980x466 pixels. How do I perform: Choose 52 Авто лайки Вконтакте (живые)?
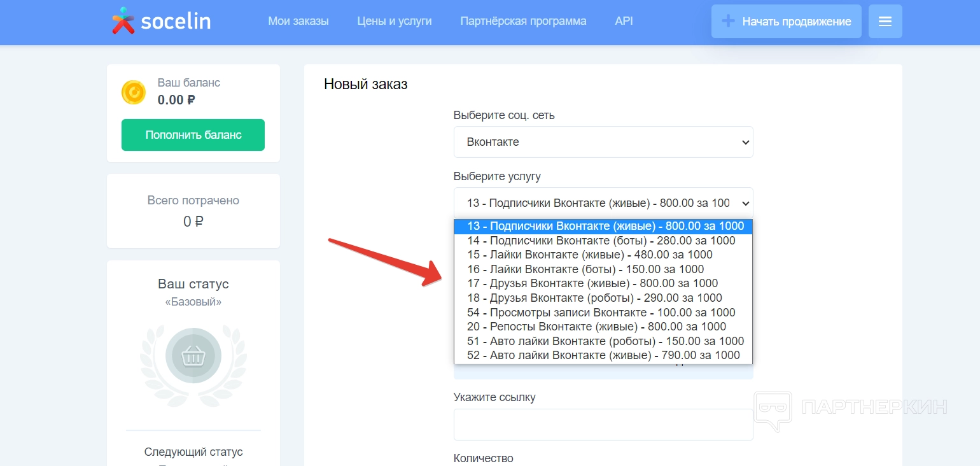603,355
